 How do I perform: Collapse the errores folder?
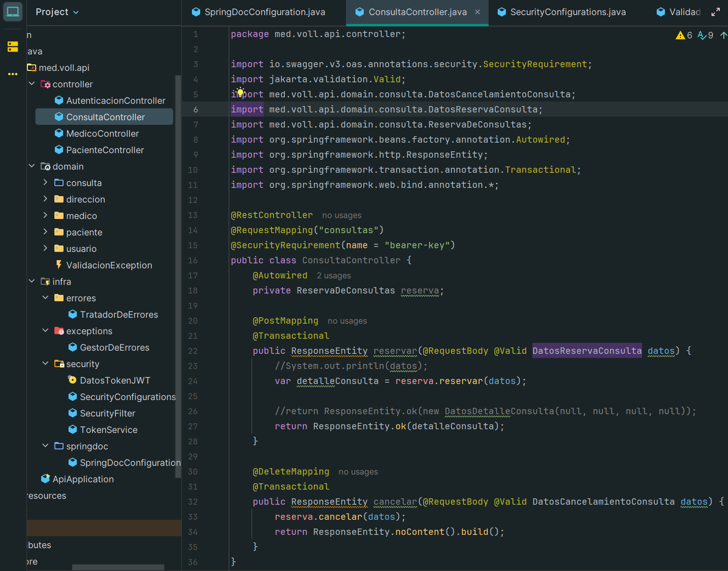pyautogui.click(x=45, y=298)
